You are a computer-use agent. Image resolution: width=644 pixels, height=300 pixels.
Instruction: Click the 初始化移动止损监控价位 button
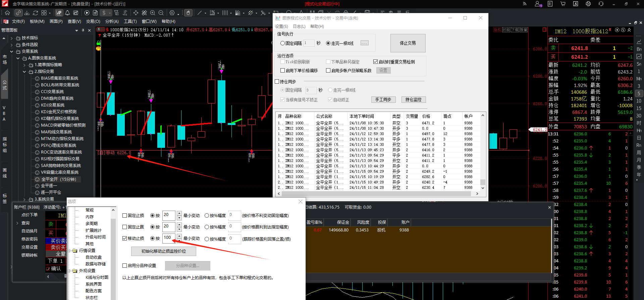(x=164, y=251)
